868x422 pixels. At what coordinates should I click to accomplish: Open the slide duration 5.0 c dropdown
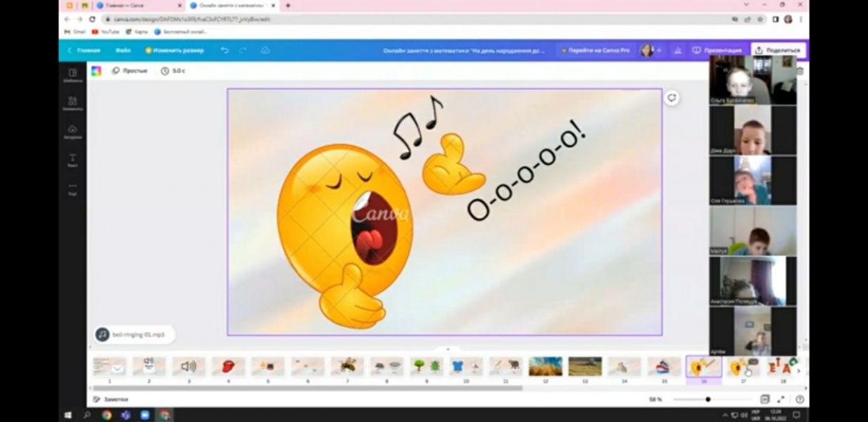173,71
